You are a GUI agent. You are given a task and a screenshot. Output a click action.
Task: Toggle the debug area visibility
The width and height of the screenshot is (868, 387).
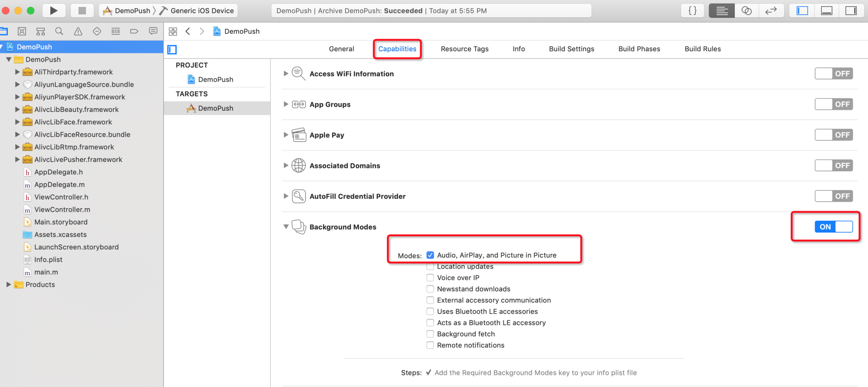(827, 10)
